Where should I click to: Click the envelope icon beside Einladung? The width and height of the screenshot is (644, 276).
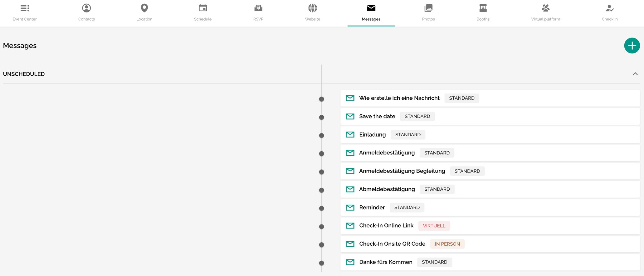click(350, 134)
